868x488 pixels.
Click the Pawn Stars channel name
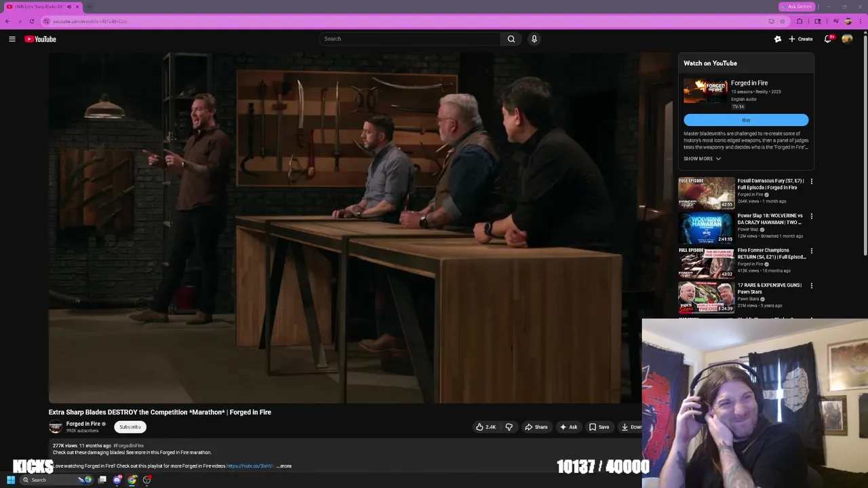(748, 299)
